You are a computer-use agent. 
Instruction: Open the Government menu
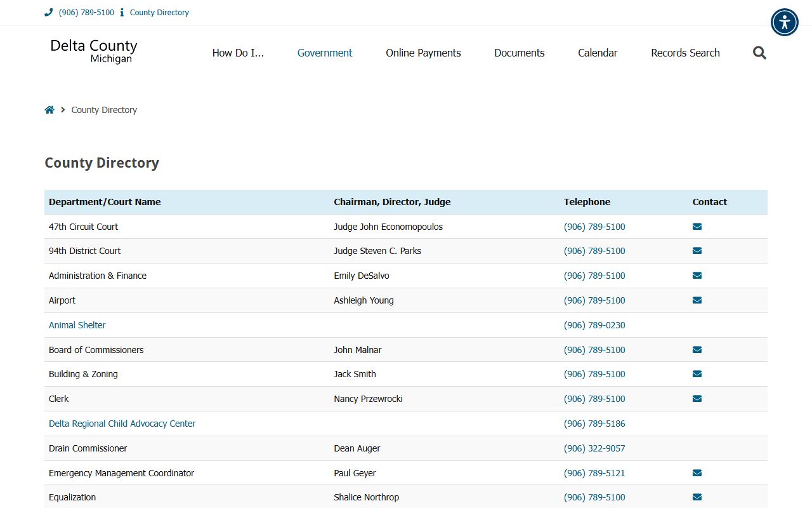click(x=325, y=53)
